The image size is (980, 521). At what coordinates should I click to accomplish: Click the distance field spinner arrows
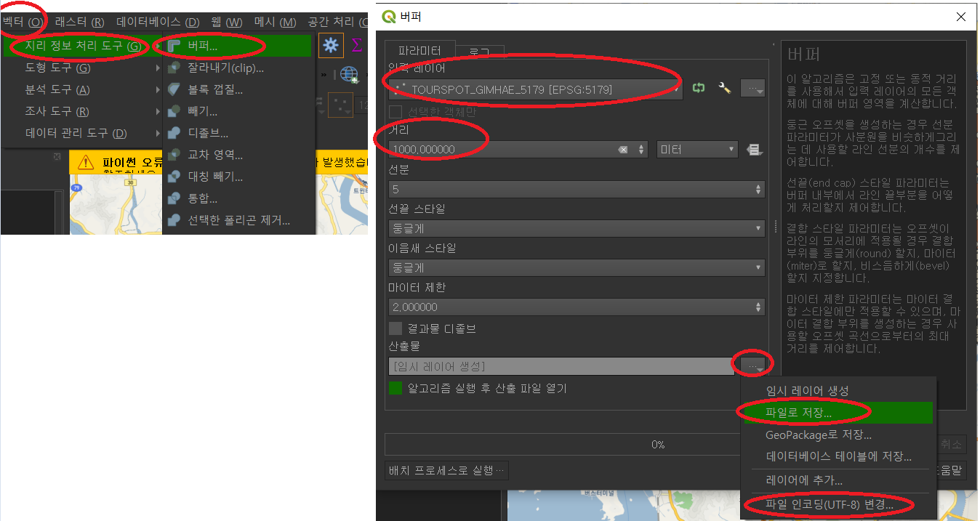pos(642,150)
